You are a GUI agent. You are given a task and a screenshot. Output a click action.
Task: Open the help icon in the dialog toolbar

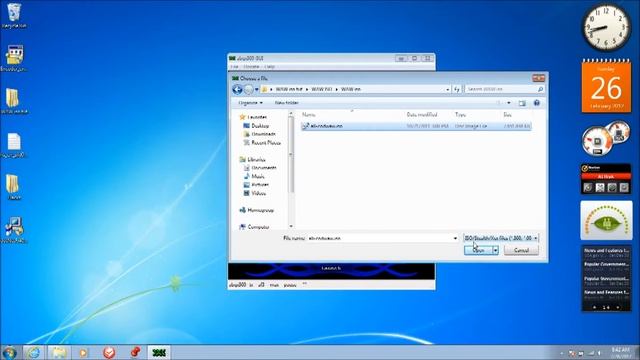pos(537,103)
